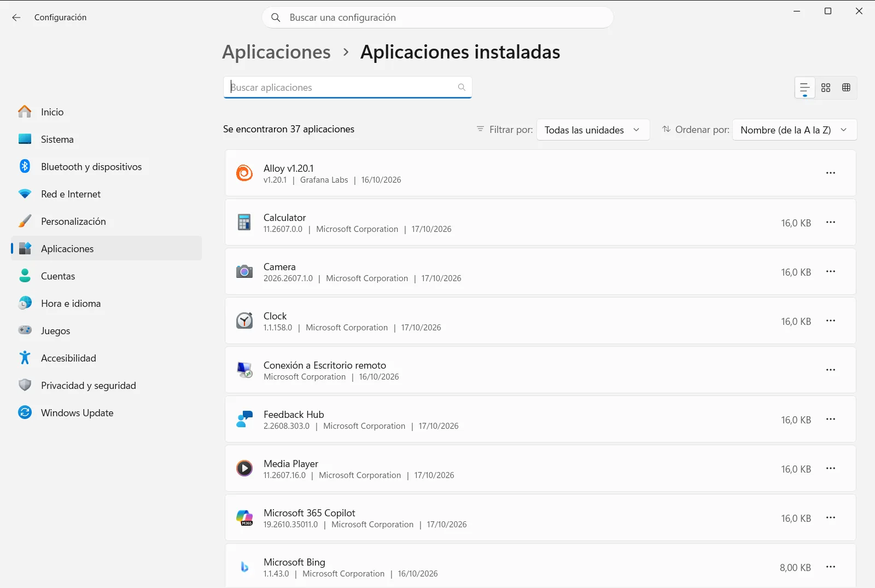875x588 pixels.
Task: Focus the Buscar aplicaciones field
Action: 347,88
